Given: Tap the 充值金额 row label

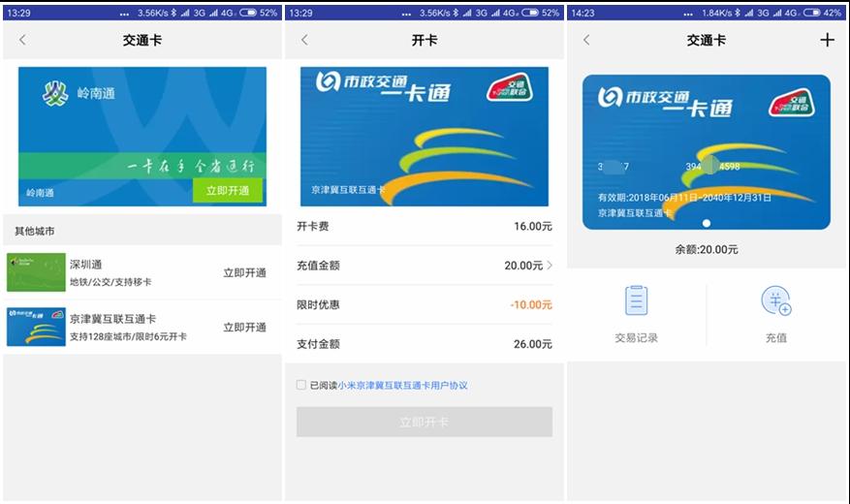Looking at the screenshot, I should point(318,265).
